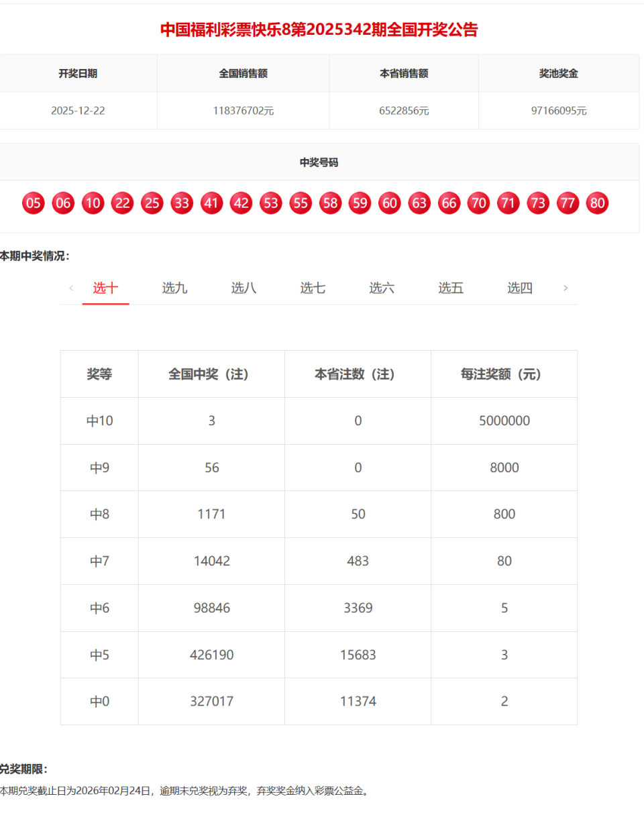Select the 选十 tab
The height and width of the screenshot is (823, 644).
[x=105, y=288]
